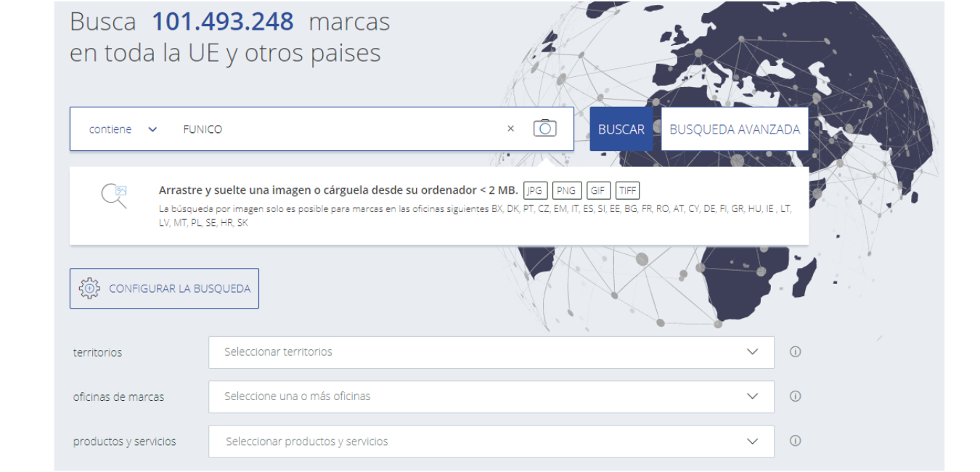Show info for territorios field
980x472 pixels.
pos(795,351)
